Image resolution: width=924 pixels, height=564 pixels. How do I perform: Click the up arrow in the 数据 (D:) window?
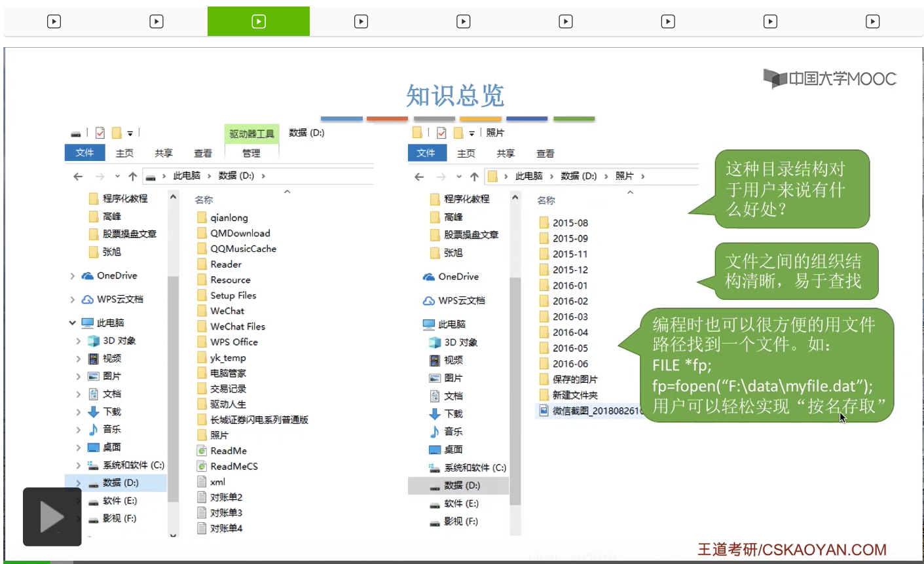click(133, 176)
